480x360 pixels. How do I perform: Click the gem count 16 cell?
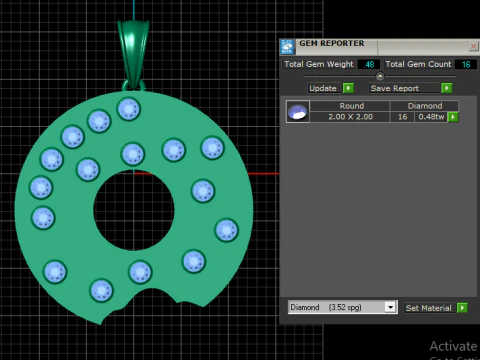(402, 117)
